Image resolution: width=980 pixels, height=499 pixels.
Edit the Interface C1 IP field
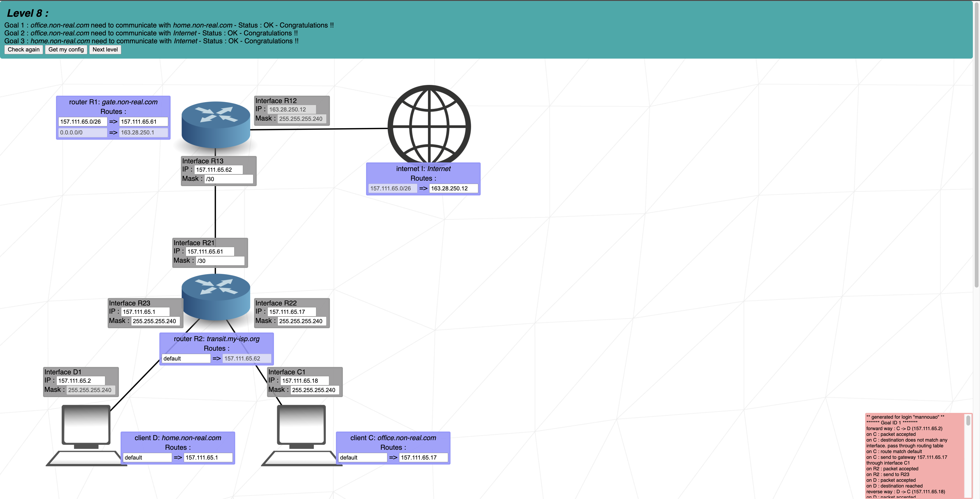304,381
